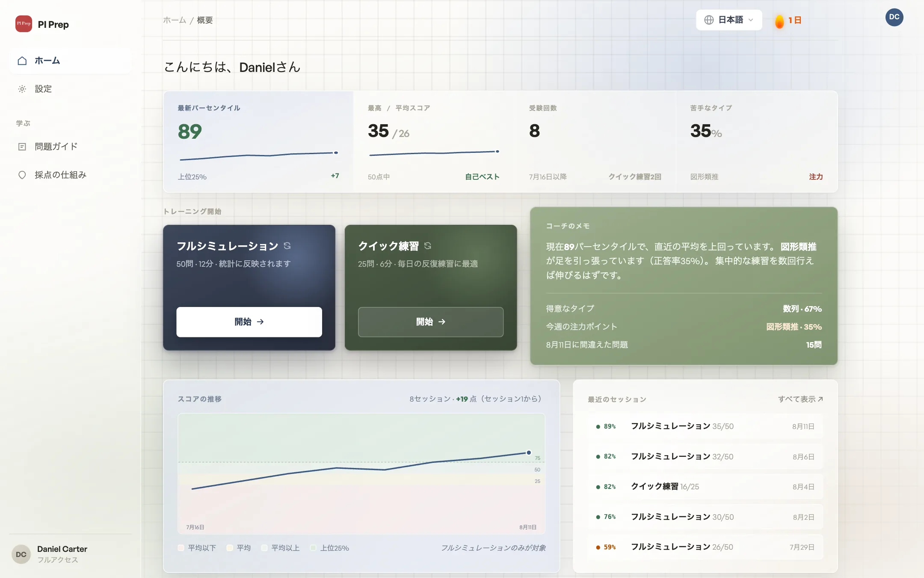Click the ホーム breadcrumb link
Screen dimensions: 924x578
point(175,20)
